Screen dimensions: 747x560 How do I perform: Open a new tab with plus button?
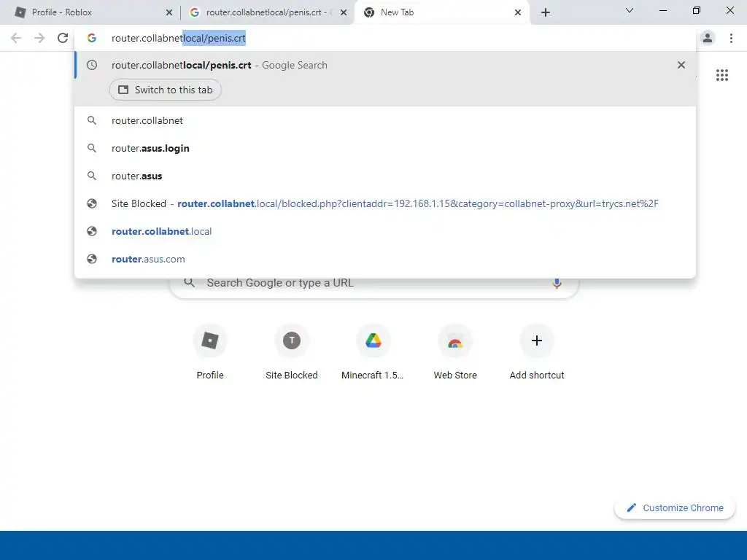[546, 12]
